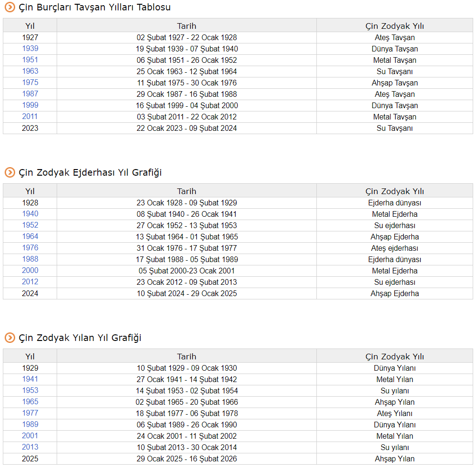Click the orange arrow icon beside Tavşan Yılları heading
This screenshot has height=468, width=476.
click(10, 8)
